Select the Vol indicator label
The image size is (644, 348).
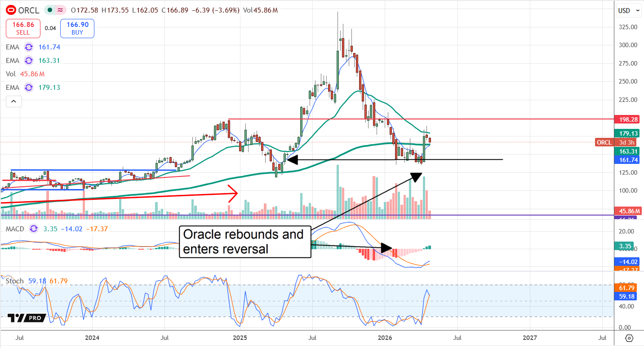pos(10,74)
